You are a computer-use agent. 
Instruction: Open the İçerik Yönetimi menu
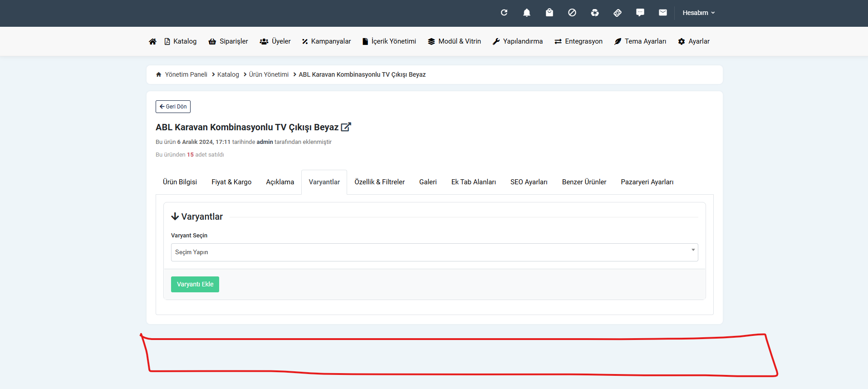coord(389,41)
